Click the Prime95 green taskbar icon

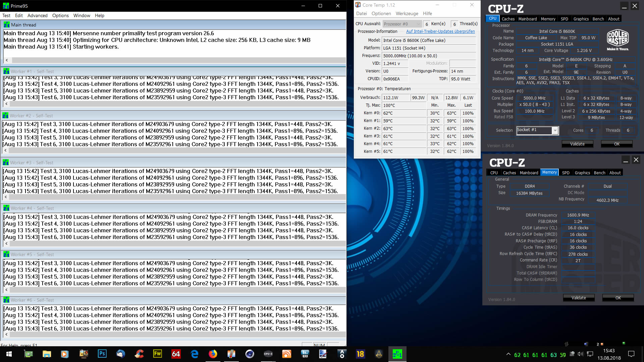[x=397, y=354]
